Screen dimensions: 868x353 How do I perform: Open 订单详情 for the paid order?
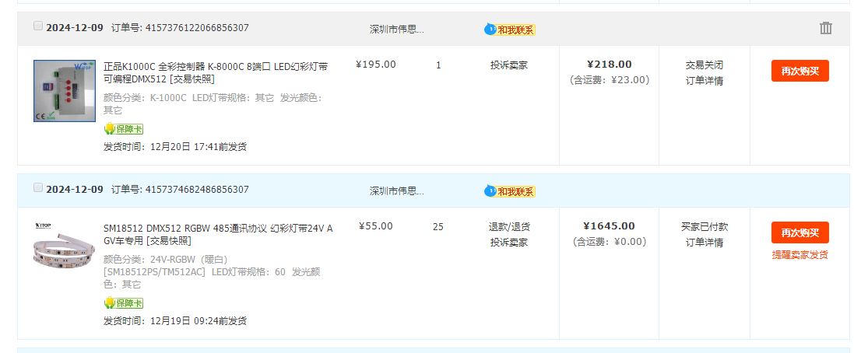tap(705, 243)
